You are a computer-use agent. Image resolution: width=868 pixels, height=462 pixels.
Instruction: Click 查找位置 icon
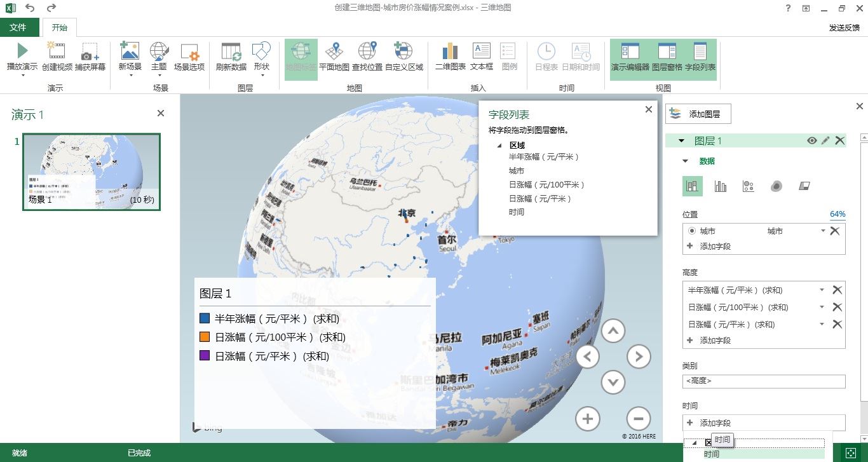click(367, 51)
